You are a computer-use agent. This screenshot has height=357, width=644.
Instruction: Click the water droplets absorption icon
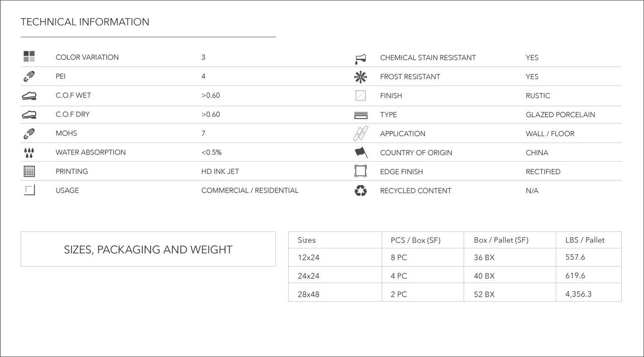pos(29,153)
